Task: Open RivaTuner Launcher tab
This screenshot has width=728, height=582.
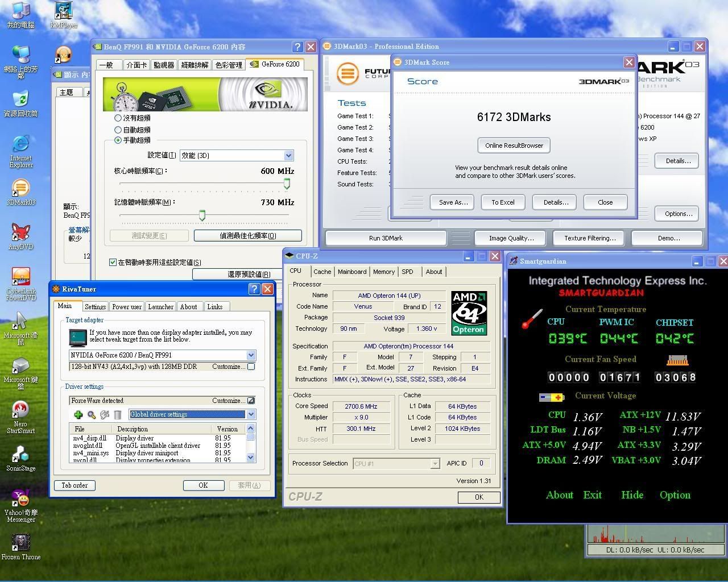Action: [x=160, y=306]
